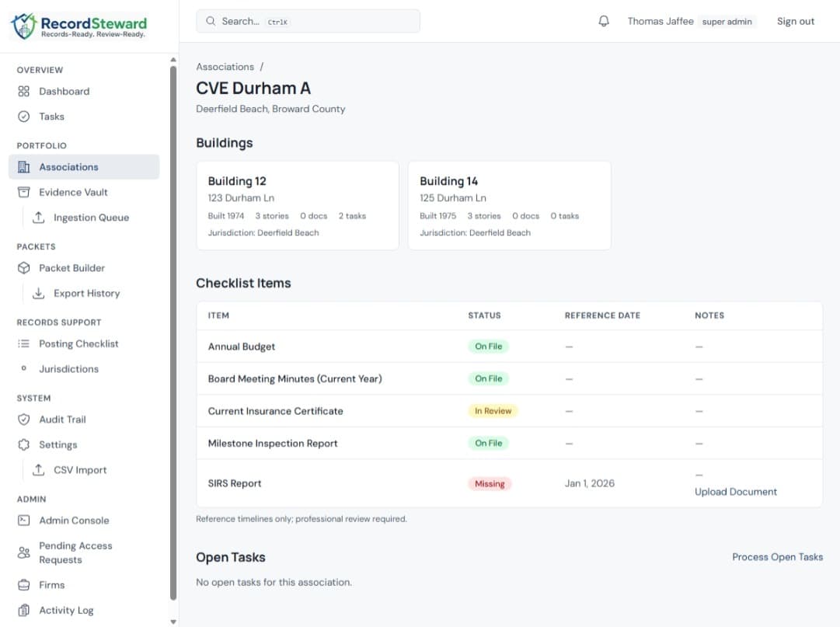
Task: Click the Tasks checkmark circle icon
Action: point(23,117)
